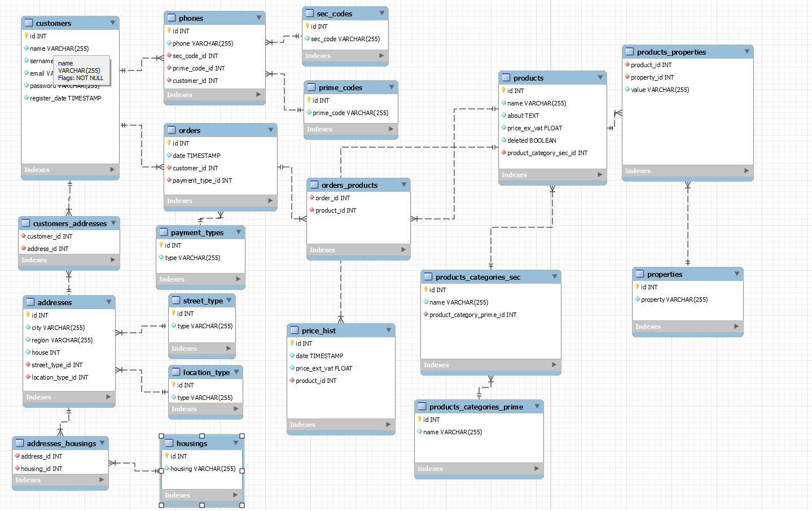The height and width of the screenshot is (511, 812).
Task: Click the addresses table icon
Action: (30, 302)
